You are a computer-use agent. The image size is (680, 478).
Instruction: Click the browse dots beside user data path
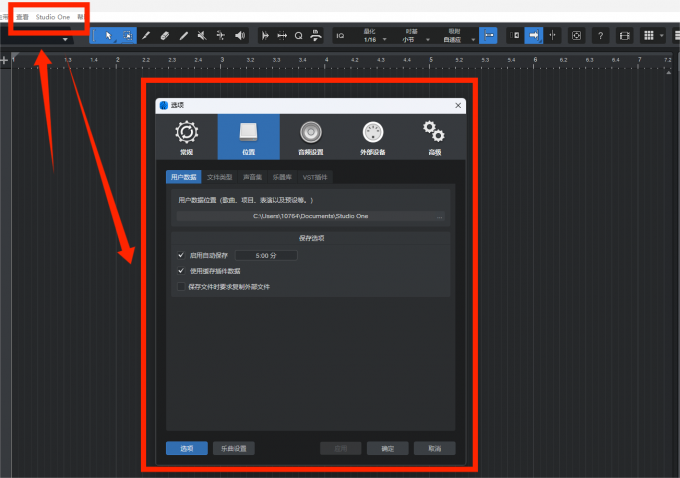(x=440, y=216)
